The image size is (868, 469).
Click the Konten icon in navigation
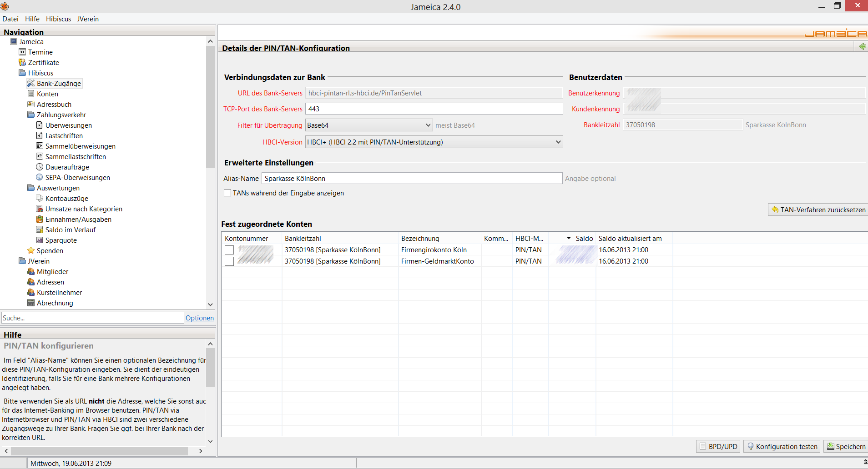(x=31, y=94)
